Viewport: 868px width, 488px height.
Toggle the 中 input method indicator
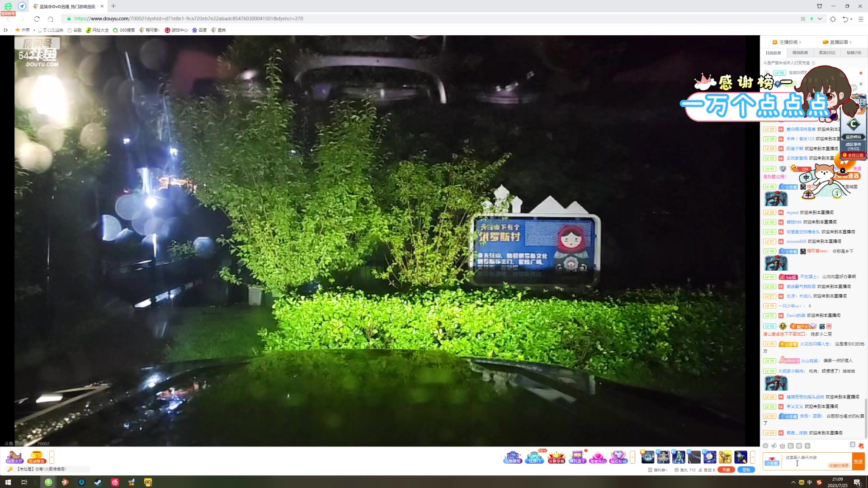809,482
